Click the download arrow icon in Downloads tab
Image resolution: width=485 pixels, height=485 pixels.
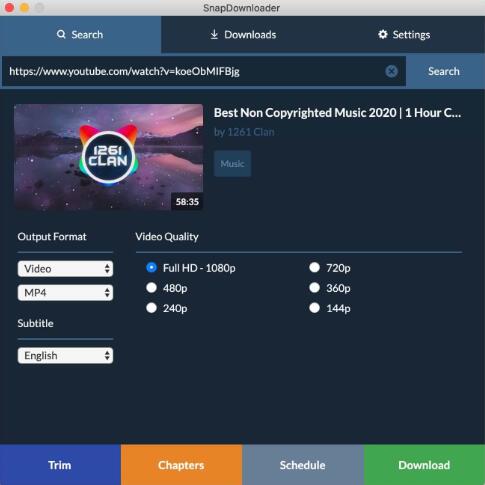214,34
